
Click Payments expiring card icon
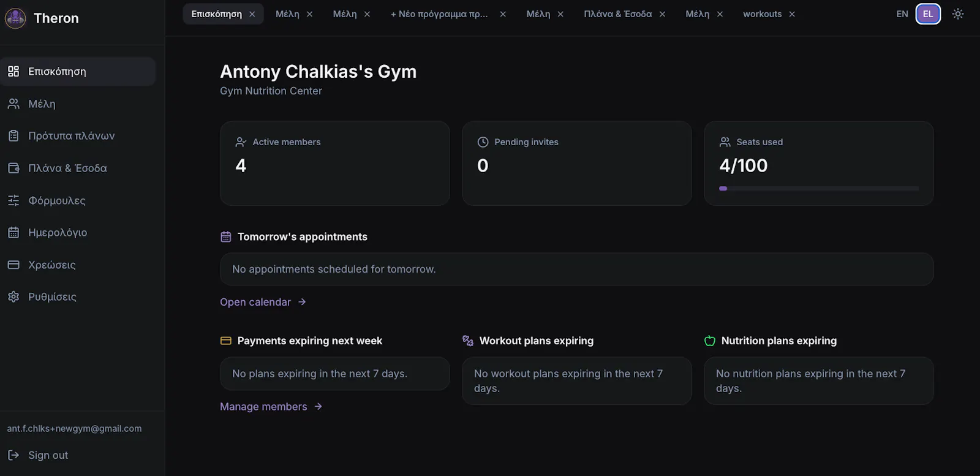click(226, 341)
